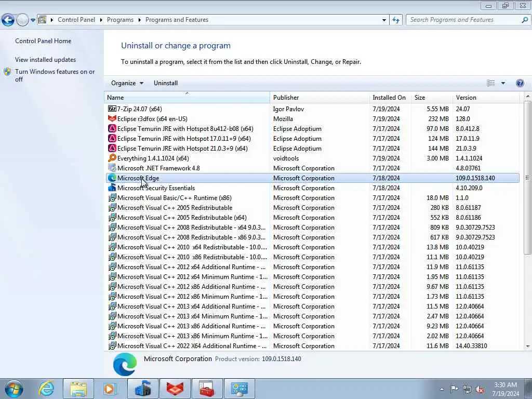Open the help question mark icon
Viewport: 532px width, 399px height.
pos(520,83)
